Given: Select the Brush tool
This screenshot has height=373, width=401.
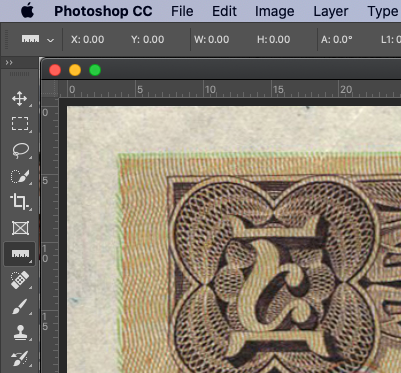Looking at the screenshot, I should click(20, 306).
